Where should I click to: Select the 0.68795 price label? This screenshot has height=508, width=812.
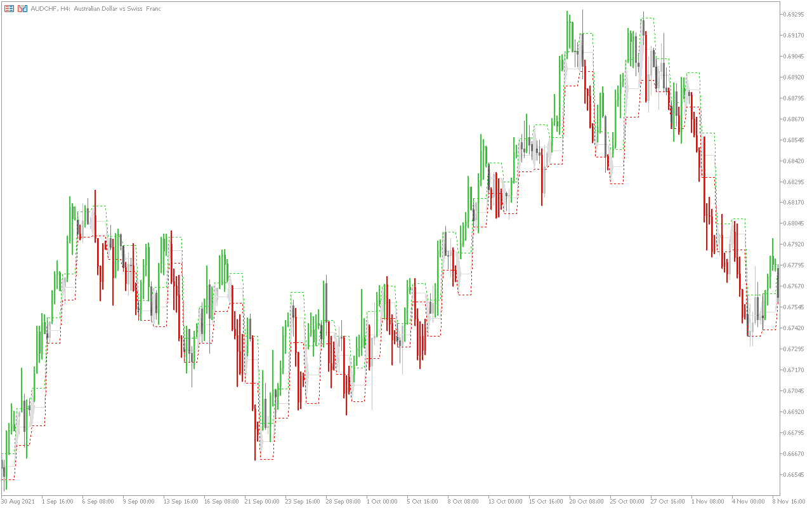(x=795, y=98)
